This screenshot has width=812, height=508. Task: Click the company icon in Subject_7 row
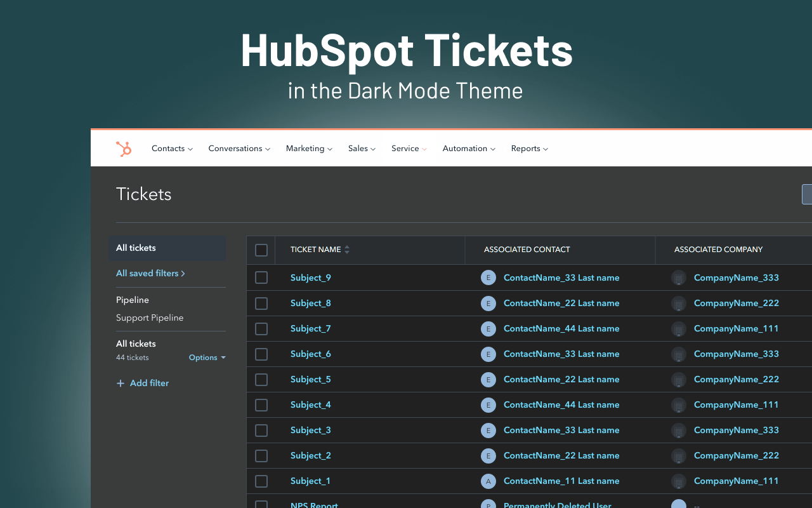click(679, 328)
